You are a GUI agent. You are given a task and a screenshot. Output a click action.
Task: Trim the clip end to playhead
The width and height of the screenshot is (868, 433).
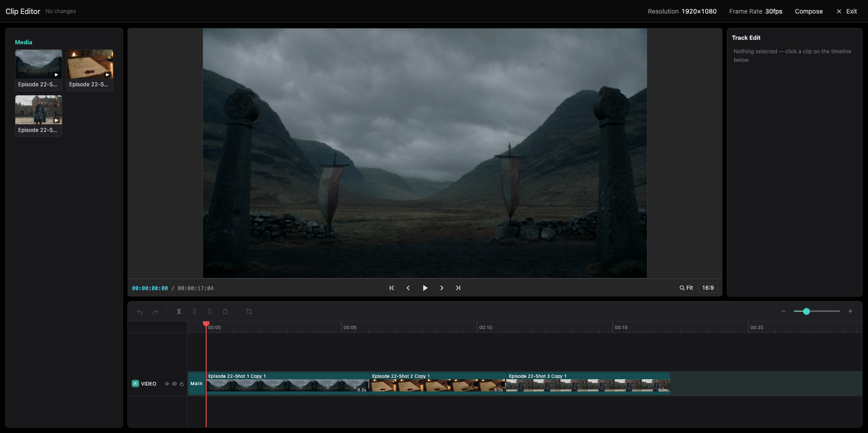210,311
